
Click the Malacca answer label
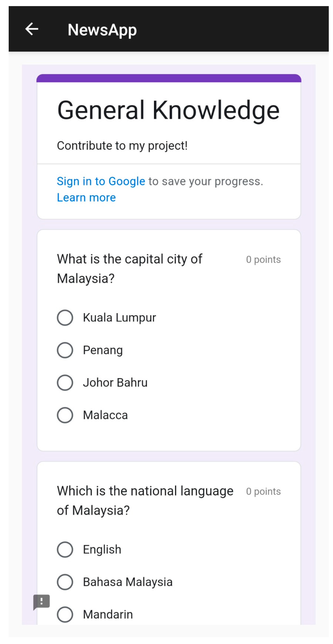(x=105, y=415)
